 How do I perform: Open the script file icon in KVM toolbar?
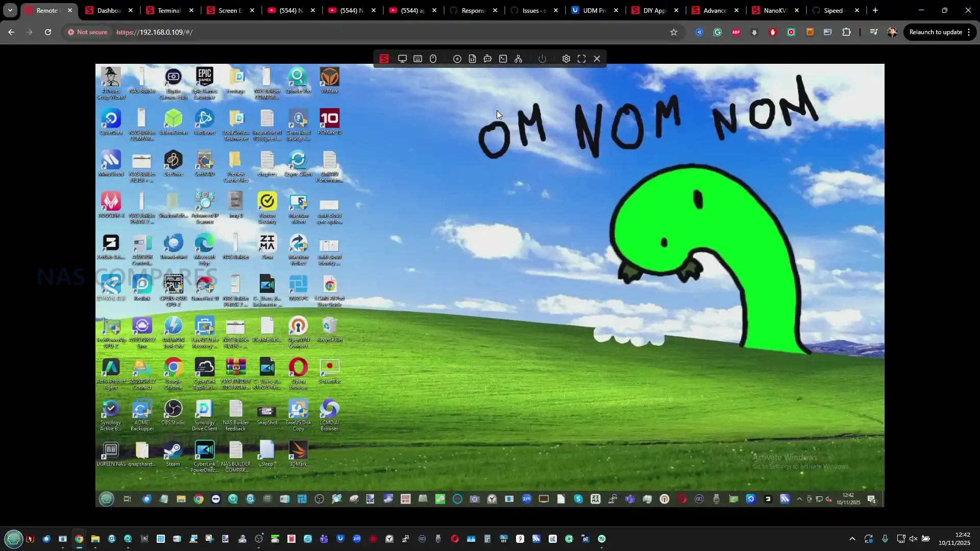point(473,59)
